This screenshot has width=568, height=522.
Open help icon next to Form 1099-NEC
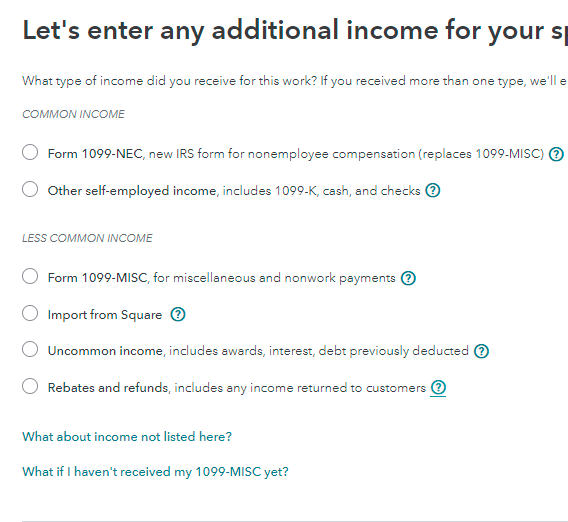tap(556, 154)
